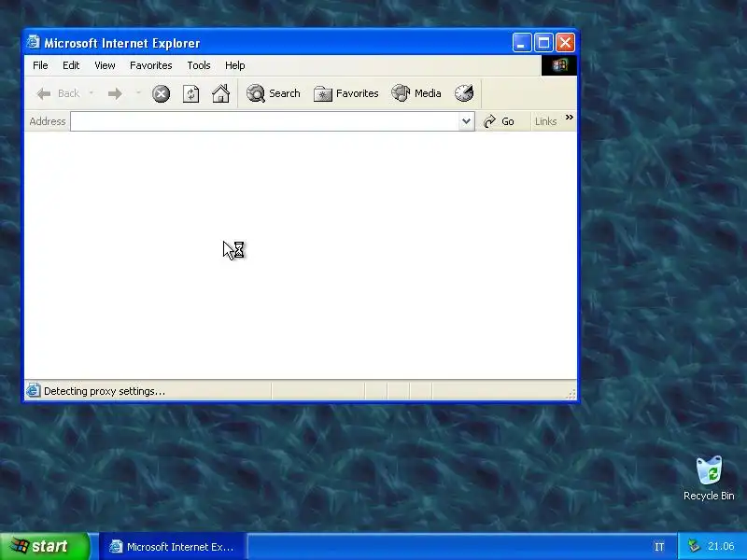Click the IE icon in title bar

(33, 42)
